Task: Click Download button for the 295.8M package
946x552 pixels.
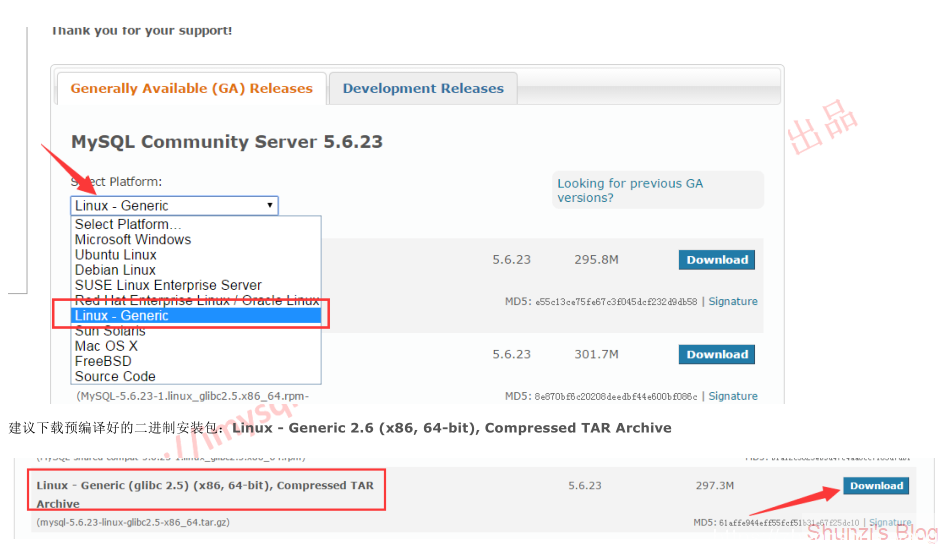Action: tap(716, 260)
